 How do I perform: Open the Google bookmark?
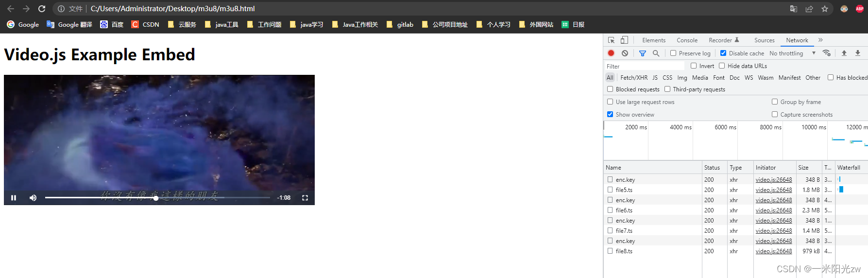point(23,24)
